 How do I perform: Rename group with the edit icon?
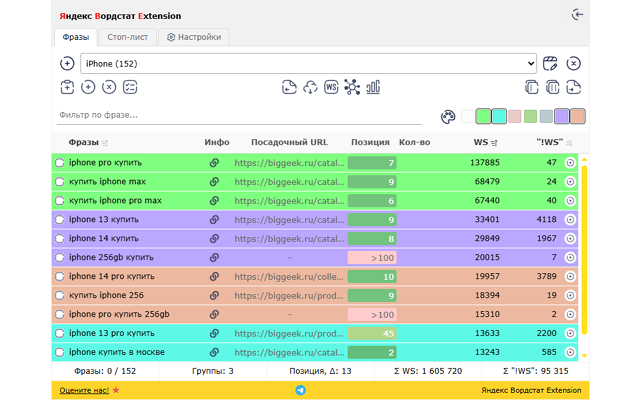[550, 63]
